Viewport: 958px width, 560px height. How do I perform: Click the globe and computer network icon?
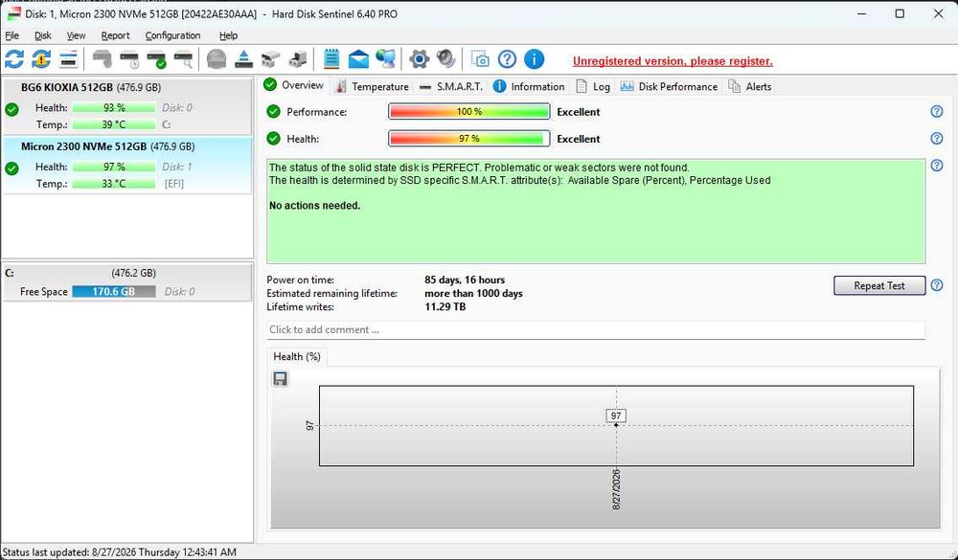(385, 59)
